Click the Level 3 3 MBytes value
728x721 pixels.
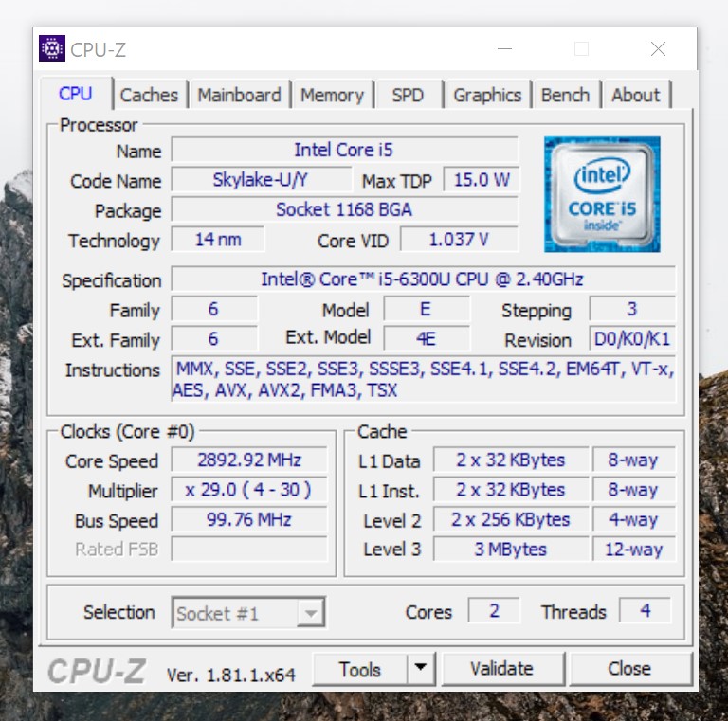coord(511,549)
